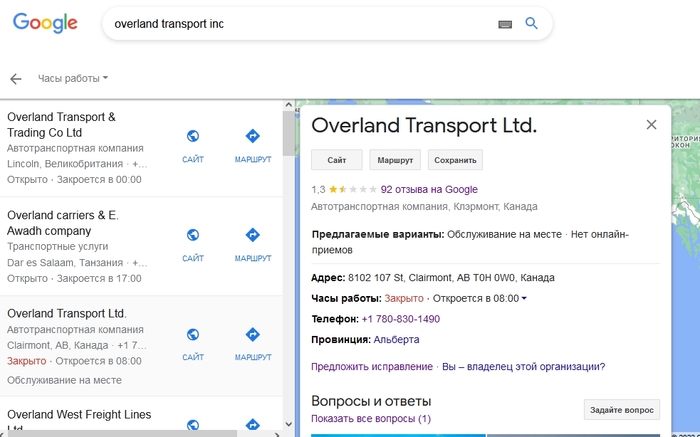
Task: Go back using the left arrow icon
Action: tap(16, 79)
